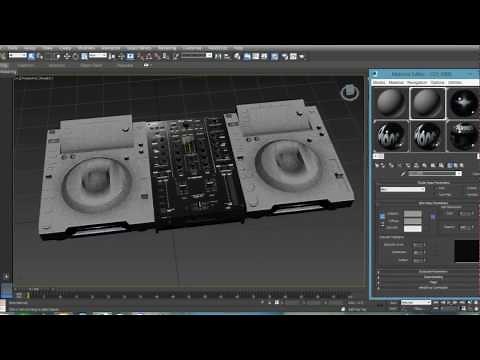
Task: Switch to the Freeform ribbon tab
Action: (x=26, y=65)
